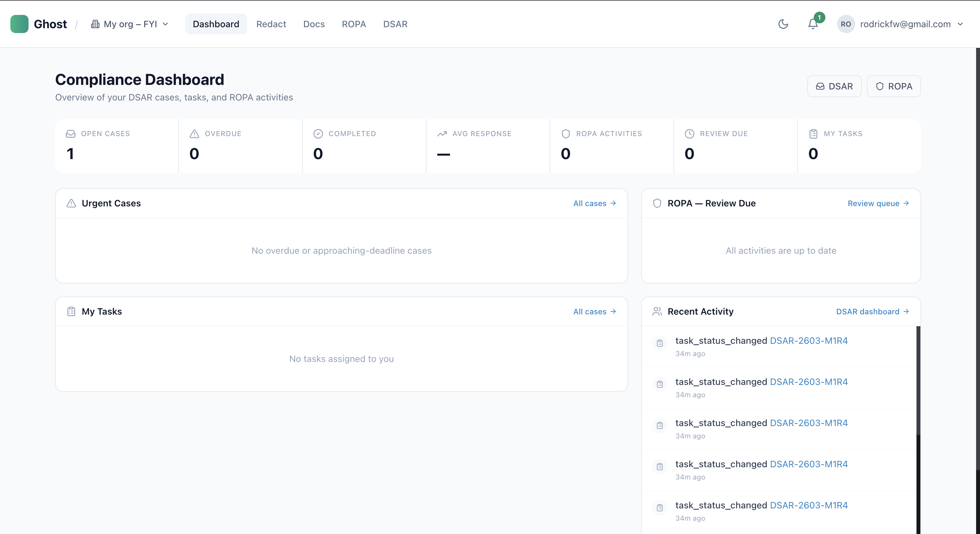Viewport: 980px width, 534px height.
Task: Click the Recent Activity scrollbar
Action: pos(918,380)
